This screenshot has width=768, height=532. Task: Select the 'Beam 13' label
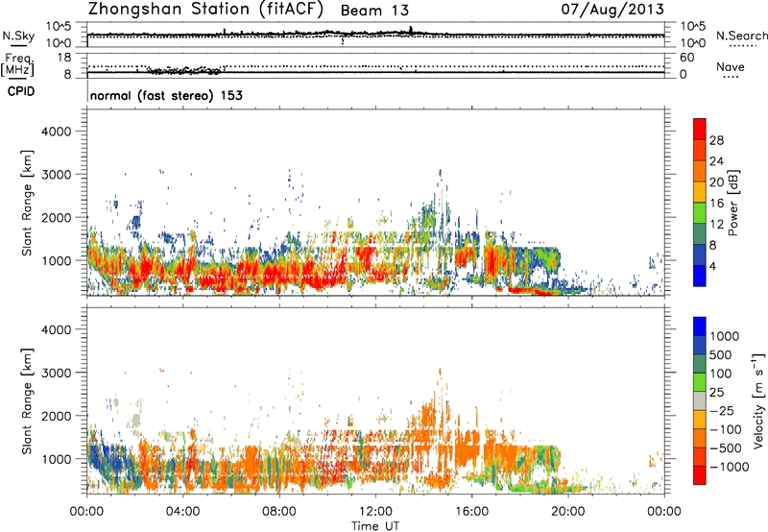pyautogui.click(x=374, y=11)
